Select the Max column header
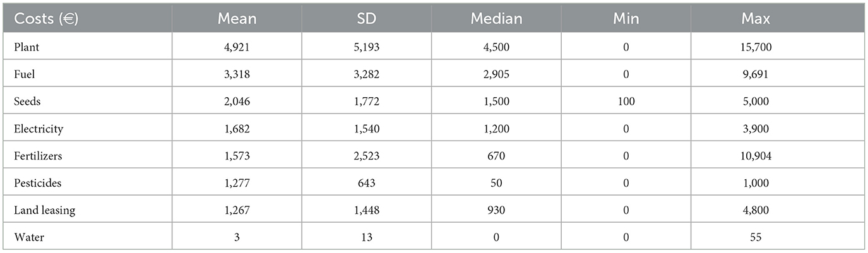 (x=756, y=18)
